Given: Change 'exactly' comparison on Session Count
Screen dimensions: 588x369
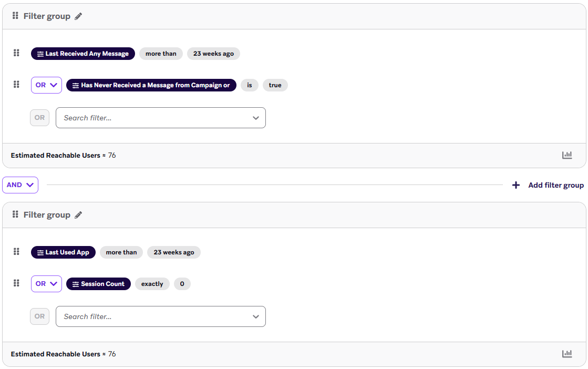Looking at the screenshot, I should click(x=152, y=284).
